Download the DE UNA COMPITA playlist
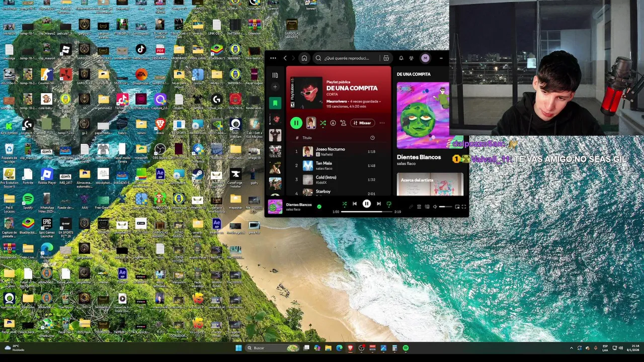 coord(333,123)
